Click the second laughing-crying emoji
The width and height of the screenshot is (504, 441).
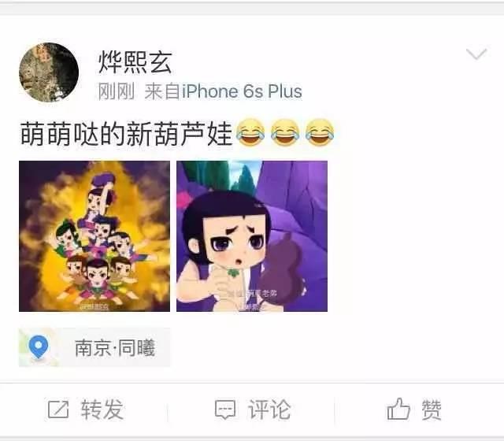tap(285, 132)
